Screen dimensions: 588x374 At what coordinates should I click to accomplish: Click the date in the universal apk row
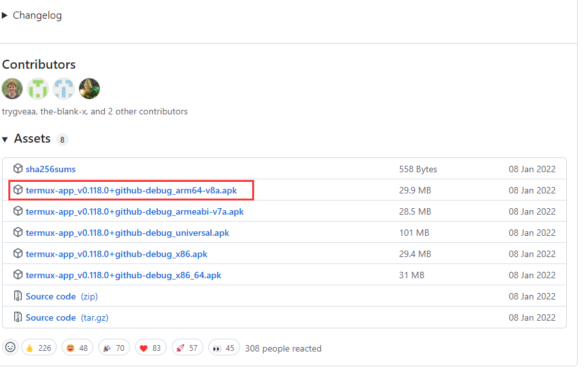click(532, 233)
